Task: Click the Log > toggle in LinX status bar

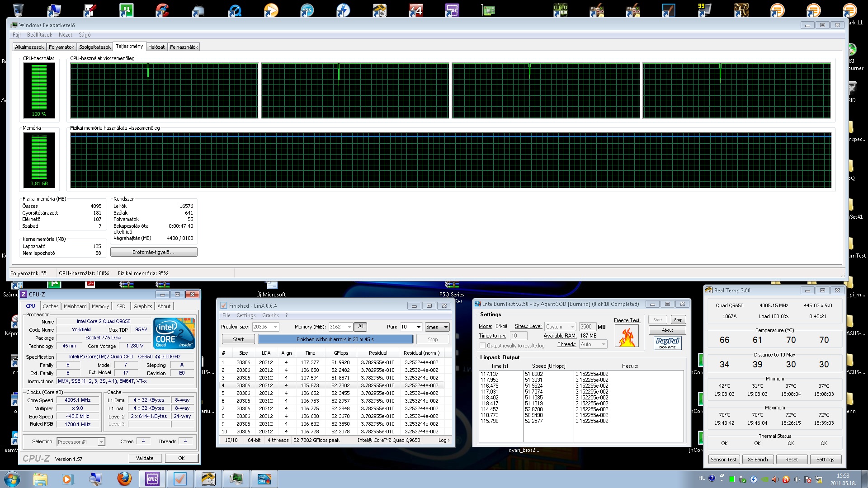Action: point(444,440)
